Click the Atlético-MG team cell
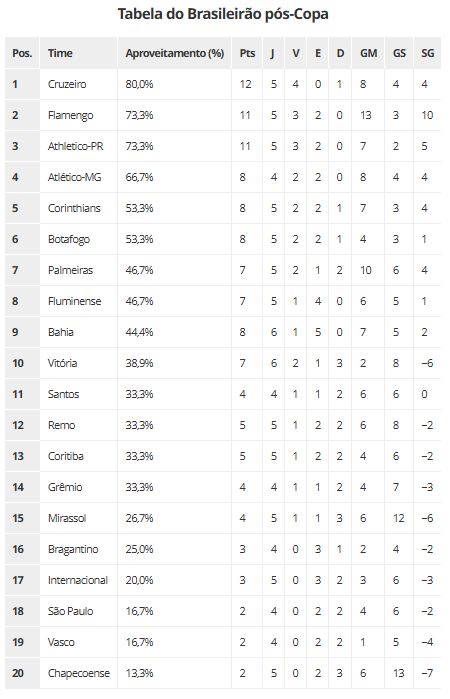The height and width of the screenshot is (699, 450). [x=78, y=177]
